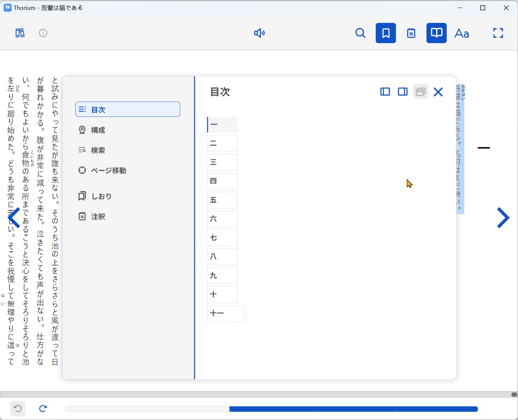Image resolution: width=518 pixels, height=420 pixels.
Task: Maximize the Thorium window
Action: [x=483, y=8]
